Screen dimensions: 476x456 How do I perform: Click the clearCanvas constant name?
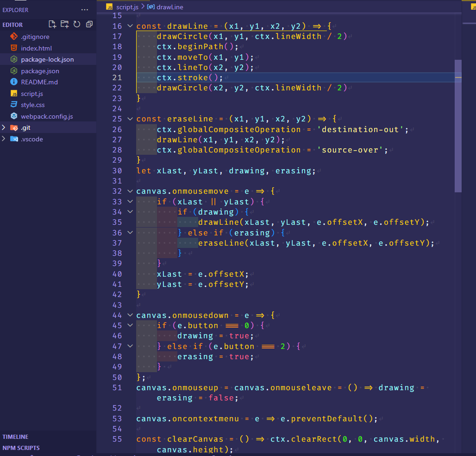coord(195,439)
